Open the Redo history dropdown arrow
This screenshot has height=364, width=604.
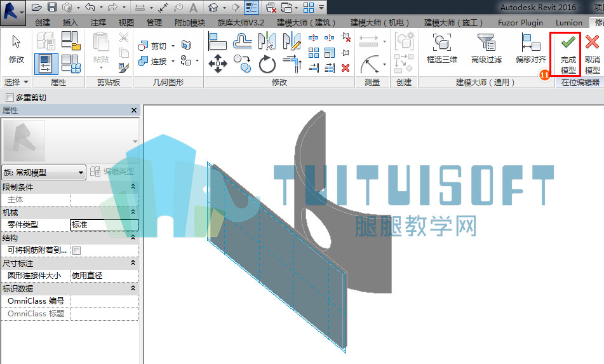(124, 8)
